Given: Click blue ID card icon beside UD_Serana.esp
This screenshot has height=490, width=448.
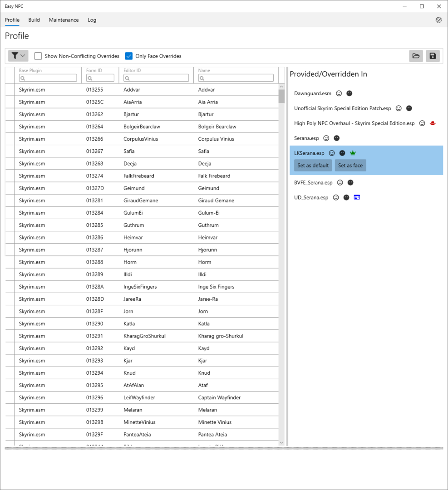Looking at the screenshot, I should pyautogui.click(x=357, y=197).
